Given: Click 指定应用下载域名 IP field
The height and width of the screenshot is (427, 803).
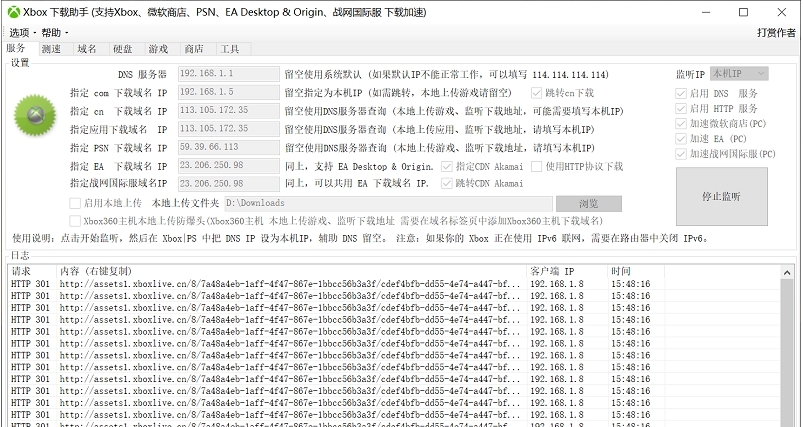Looking at the screenshot, I should (229, 129).
